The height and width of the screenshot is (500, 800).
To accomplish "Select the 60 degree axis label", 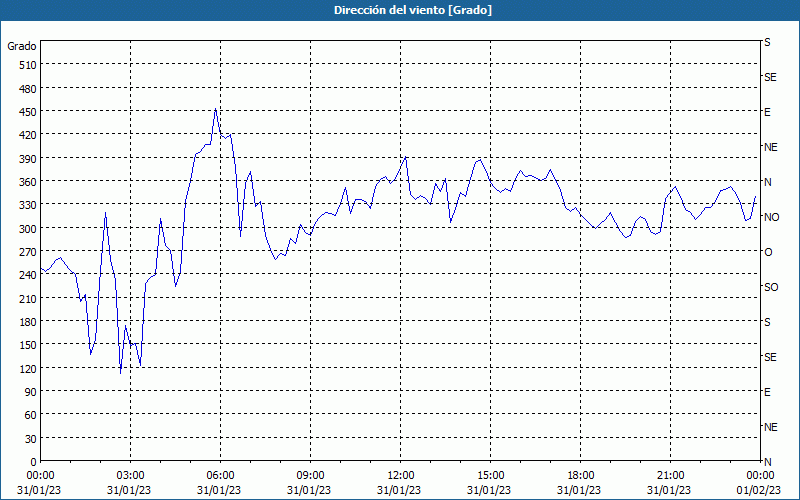I will pos(31,415).
